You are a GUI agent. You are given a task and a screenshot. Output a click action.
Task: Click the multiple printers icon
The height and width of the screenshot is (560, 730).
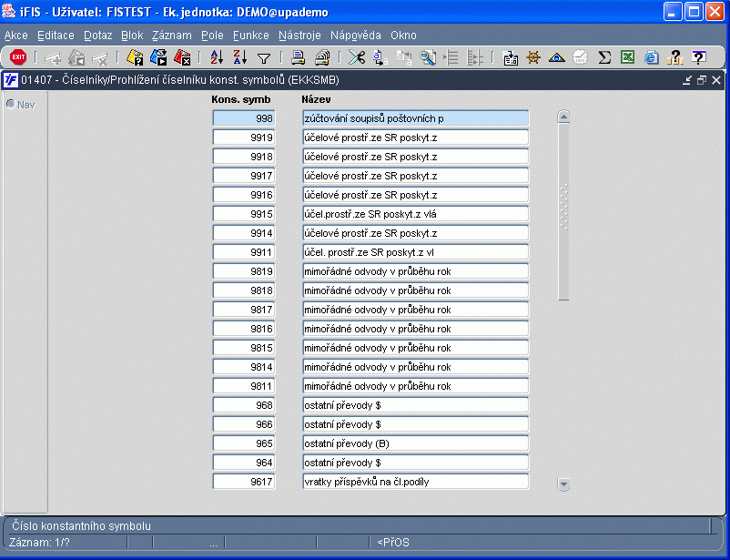pos(322,57)
